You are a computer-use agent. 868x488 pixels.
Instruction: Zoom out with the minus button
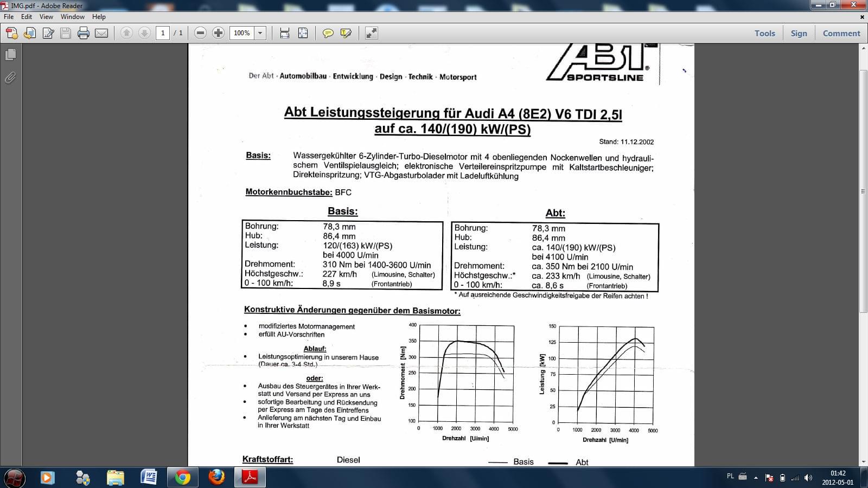coord(200,33)
